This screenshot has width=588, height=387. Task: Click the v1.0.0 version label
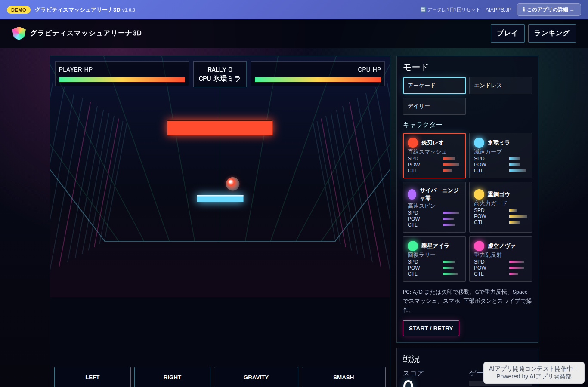[129, 10]
